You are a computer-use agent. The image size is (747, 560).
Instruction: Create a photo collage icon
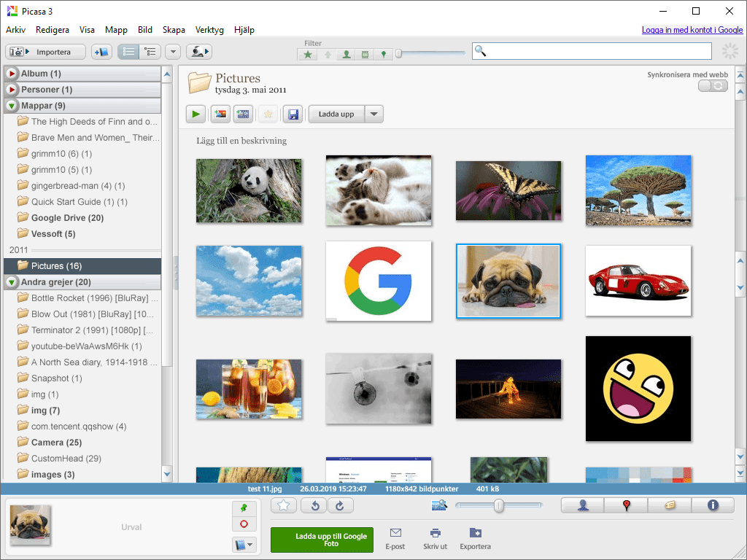[220, 114]
